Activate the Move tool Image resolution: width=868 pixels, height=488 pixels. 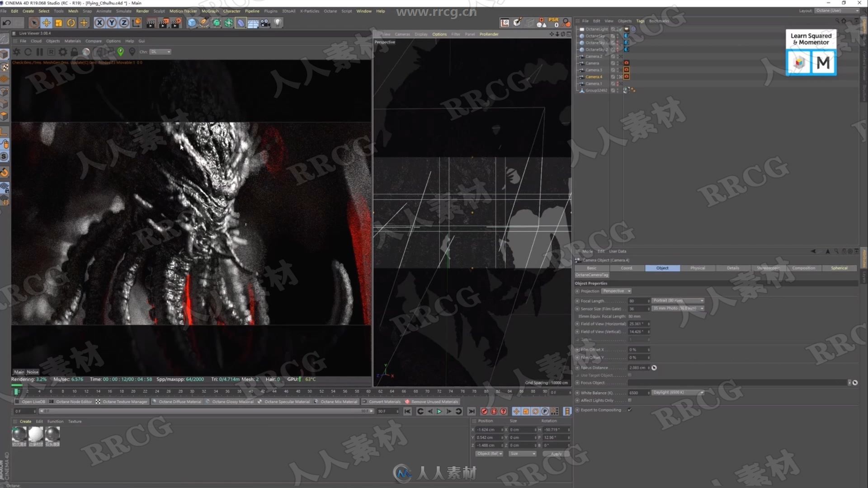click(x=46, y=23)
